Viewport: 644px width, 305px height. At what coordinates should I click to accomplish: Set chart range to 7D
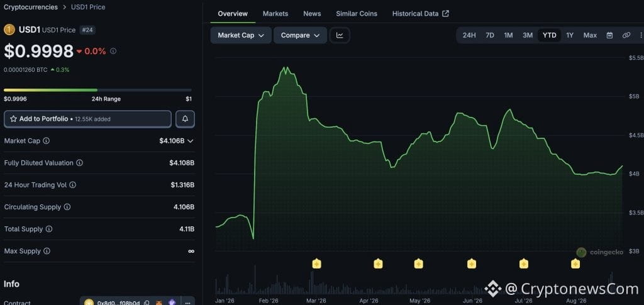click(489, 35)
